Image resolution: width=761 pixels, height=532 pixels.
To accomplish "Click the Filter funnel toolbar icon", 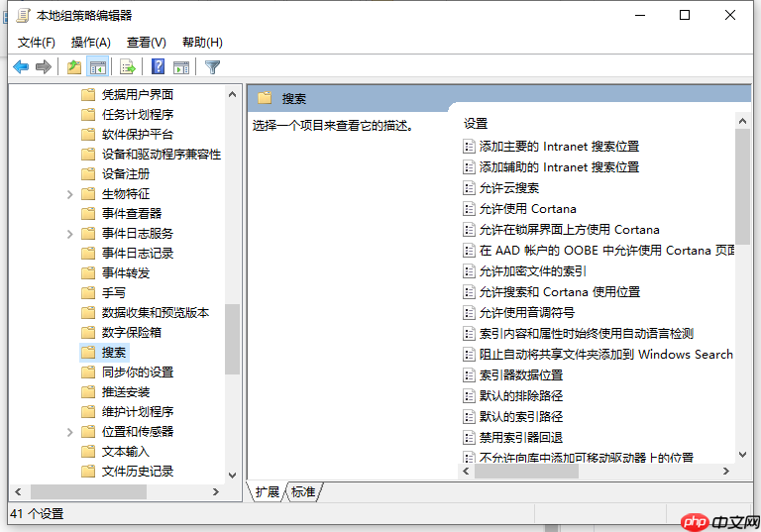I will (213, 67).
